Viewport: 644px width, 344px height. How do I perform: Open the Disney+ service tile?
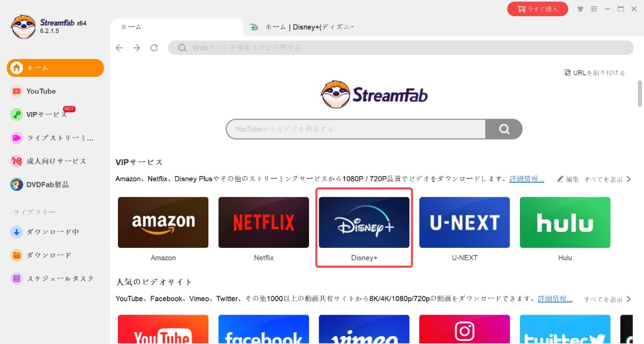tap(364, 222)
